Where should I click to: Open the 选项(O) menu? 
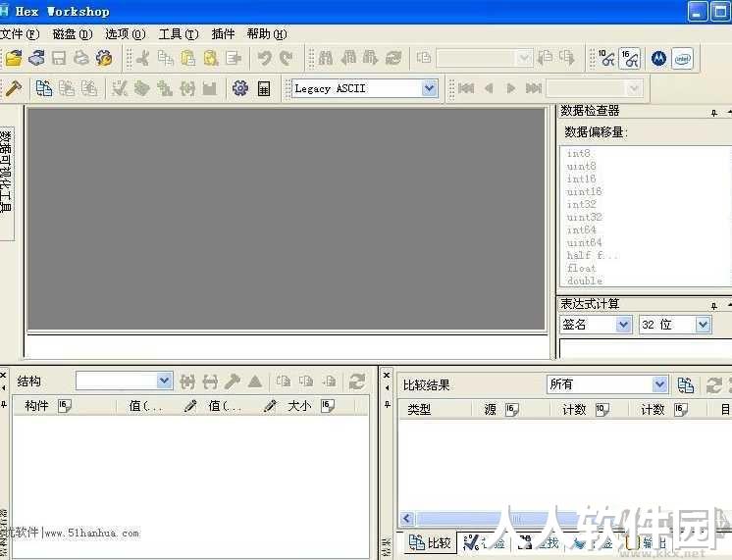126,34
